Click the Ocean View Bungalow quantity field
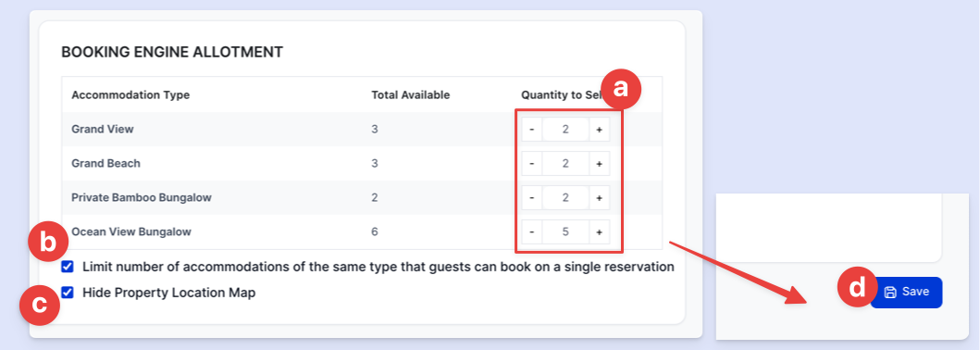This screenshot has height=350, width=980. (565, 231)
